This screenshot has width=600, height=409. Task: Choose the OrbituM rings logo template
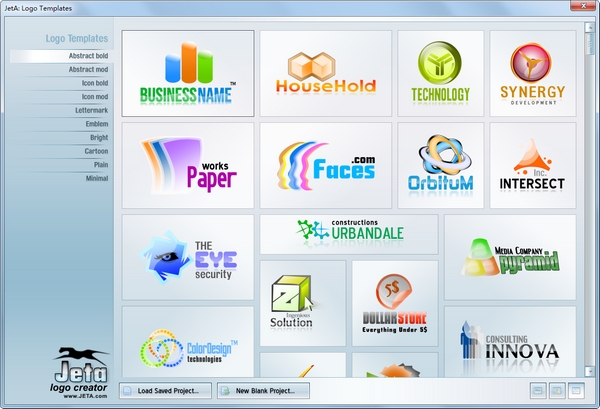[440, 165]
